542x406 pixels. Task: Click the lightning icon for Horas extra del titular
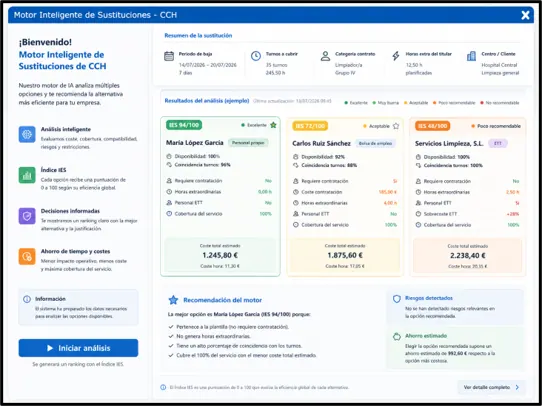point(396,56)
